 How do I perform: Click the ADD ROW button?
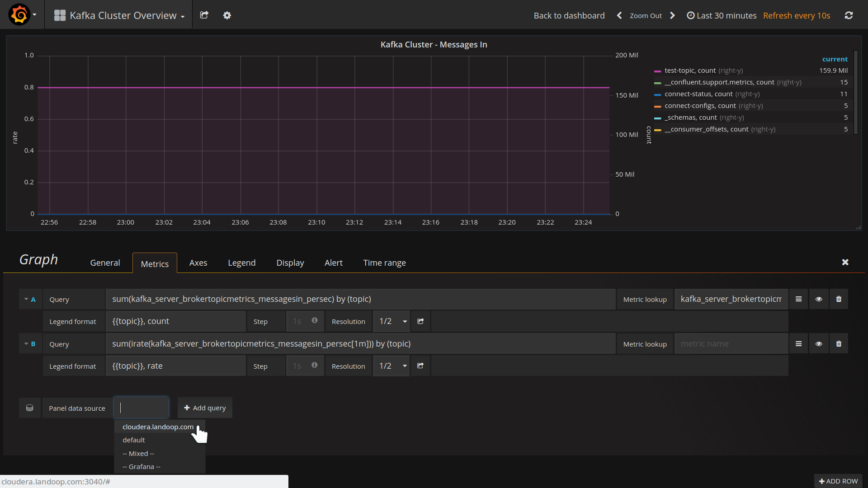838,481
